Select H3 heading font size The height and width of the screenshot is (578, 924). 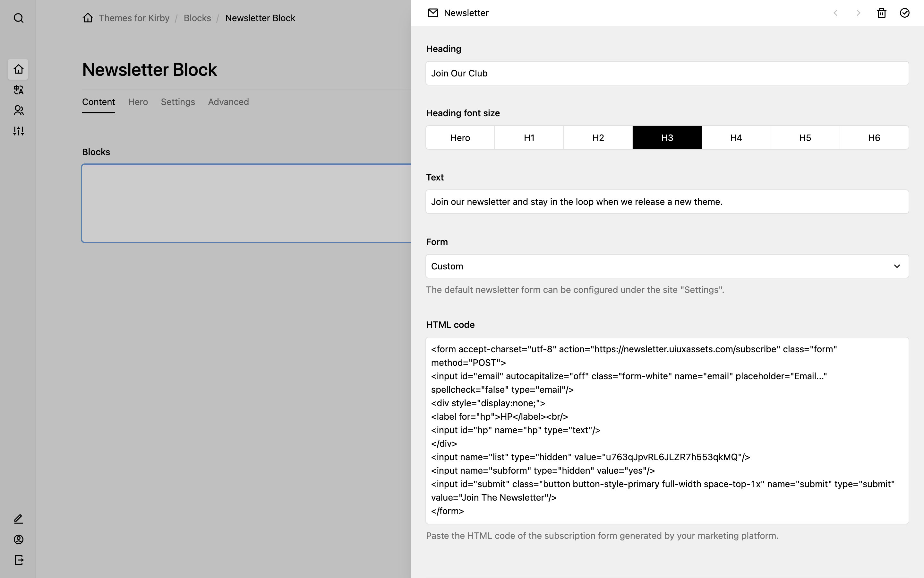click(667, 138)
